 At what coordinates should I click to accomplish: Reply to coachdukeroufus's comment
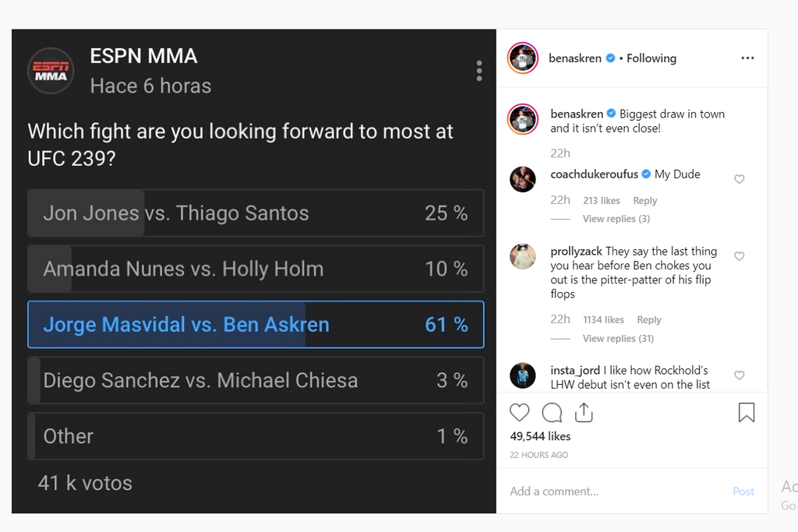point(644,200)
